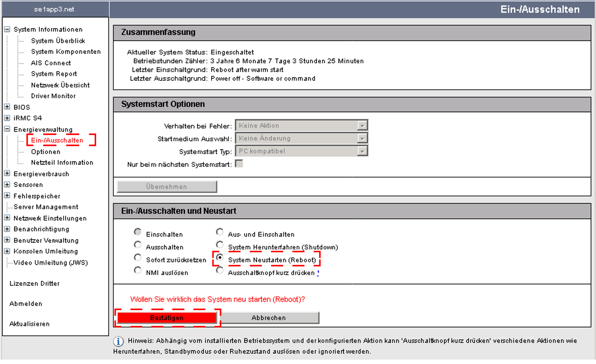Select Ausschaltknopf kurz drücken radio button
This screenshot has width=596, height=364.
(220, 270)
